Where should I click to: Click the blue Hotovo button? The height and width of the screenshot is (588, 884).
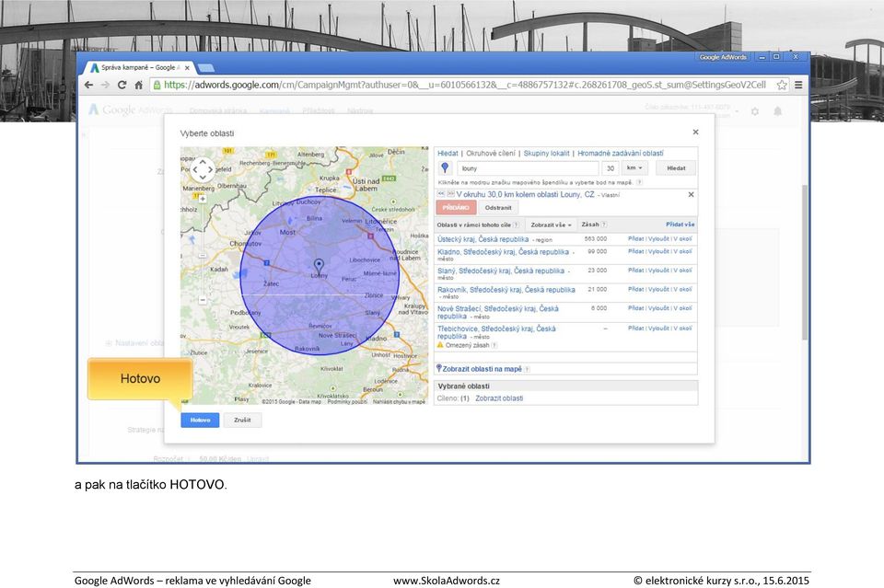[x=200, y=421]
